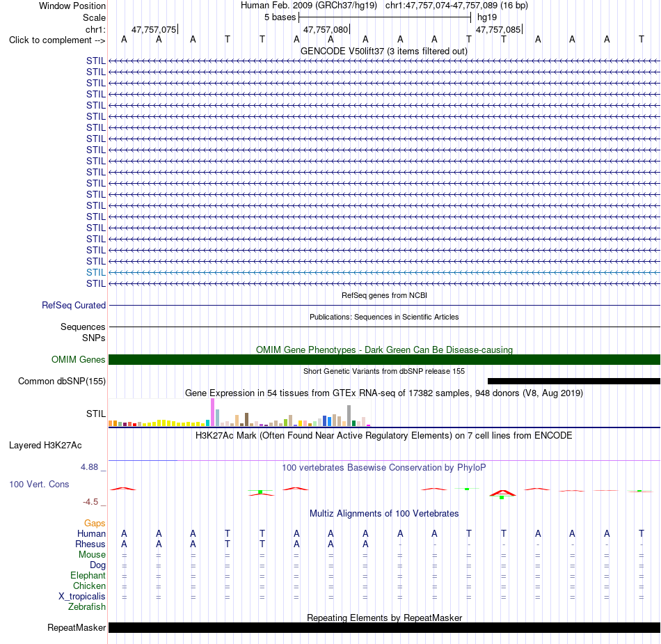Click the dark brown bar in GTEx chart
Viewport: 661px width, 644px height.
pyautogui.click(x=246, y=420)
